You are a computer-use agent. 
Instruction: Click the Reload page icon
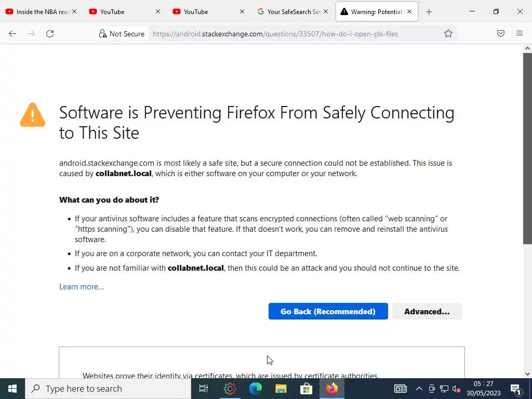tap(50, 34)
